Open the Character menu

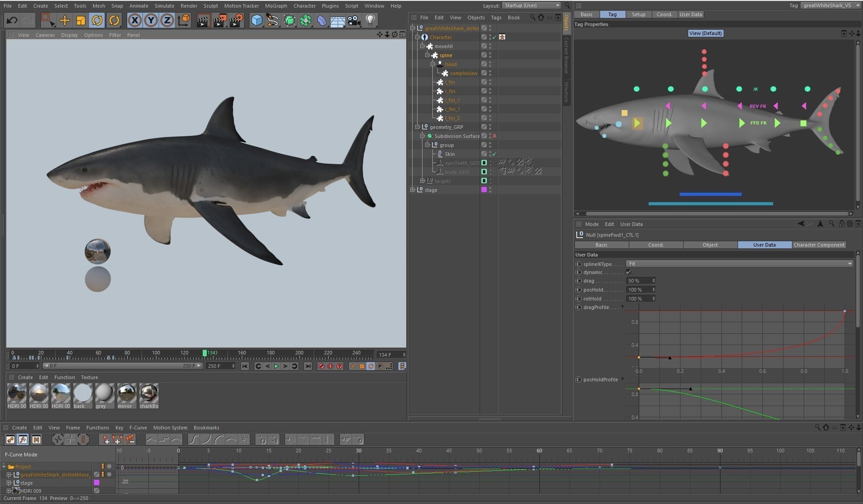(304, 6)
